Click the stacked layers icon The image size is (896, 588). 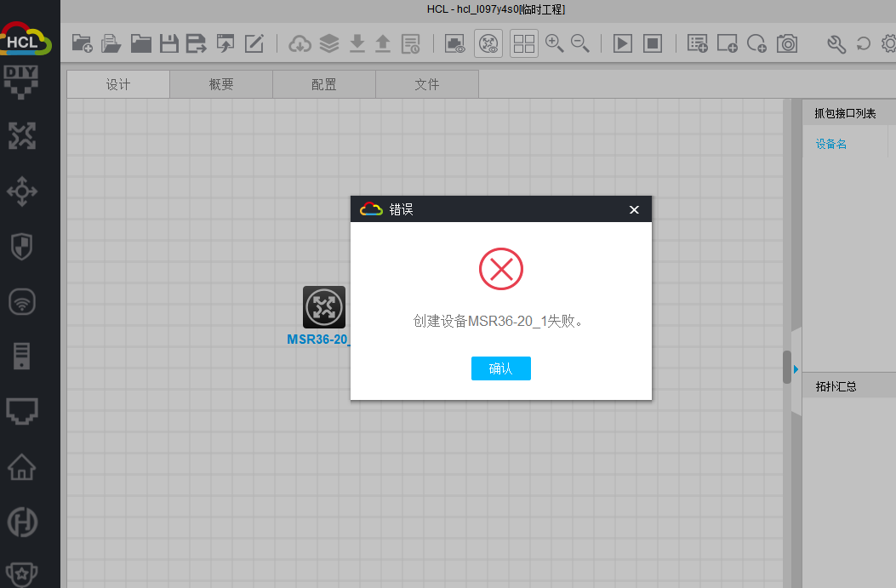(x=329, y=43)
